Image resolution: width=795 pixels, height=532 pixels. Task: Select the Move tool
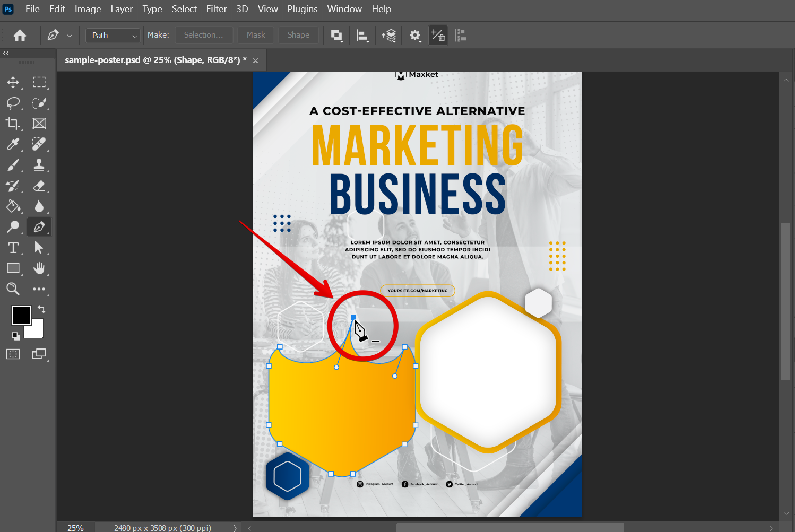pyautogui.click(x=13, y=82)
